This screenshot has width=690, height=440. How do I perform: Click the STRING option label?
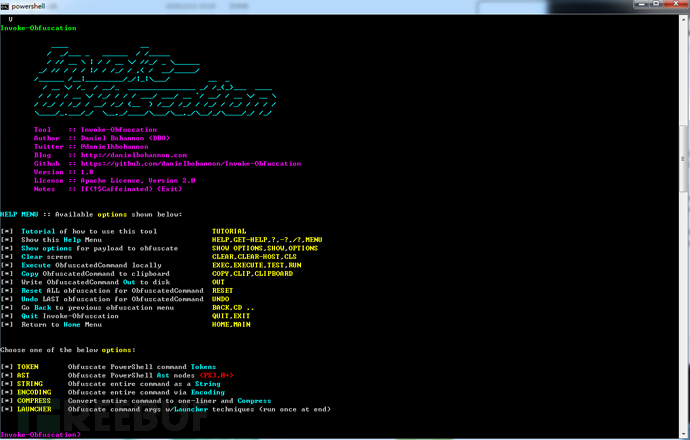[x=30, y=384]
